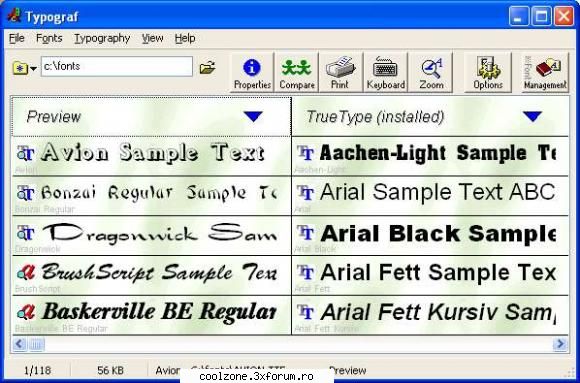Click the horizontal scrollbar thumb
The image size is (580, 383).
pos(36,344)
